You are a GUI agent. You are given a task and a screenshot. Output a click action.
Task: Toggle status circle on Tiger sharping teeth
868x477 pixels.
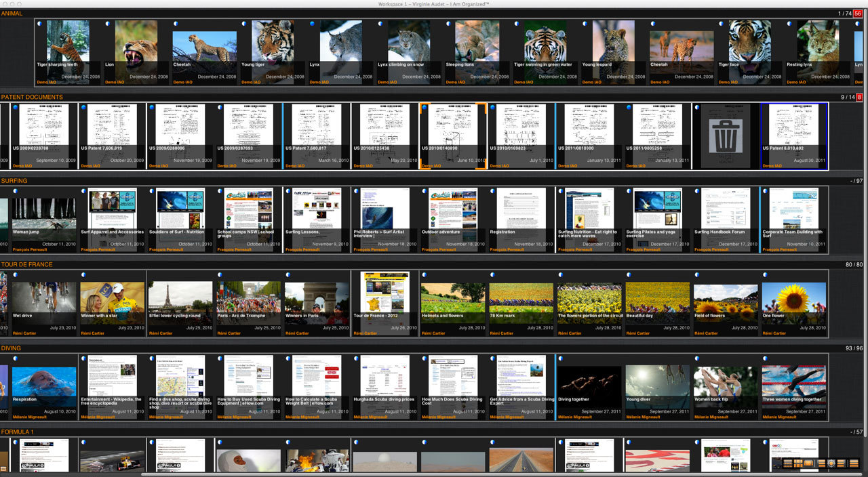(40, 24)
